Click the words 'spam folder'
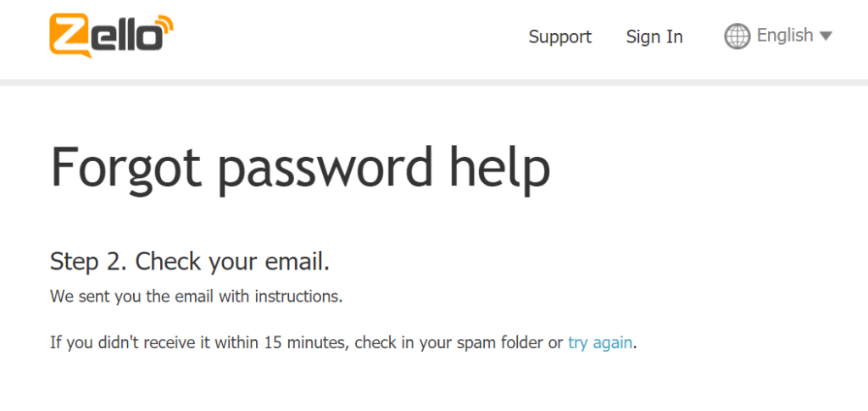This screenshot has width=868, height=411. [x=495, y=343]
